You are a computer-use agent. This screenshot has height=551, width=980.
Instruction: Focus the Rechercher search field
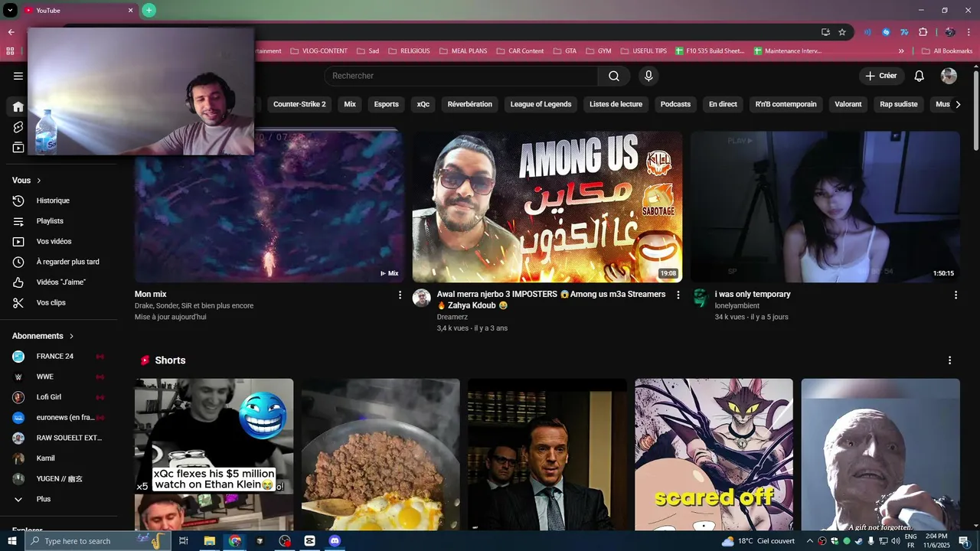pyautogui.click(x=462, y=76)
